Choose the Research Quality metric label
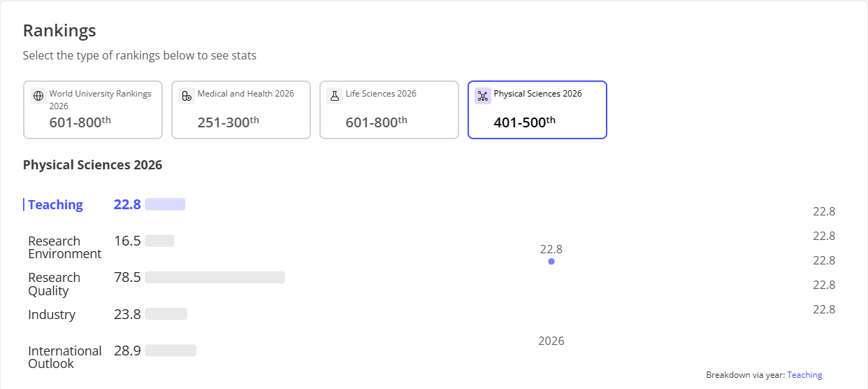 [54, 284]
